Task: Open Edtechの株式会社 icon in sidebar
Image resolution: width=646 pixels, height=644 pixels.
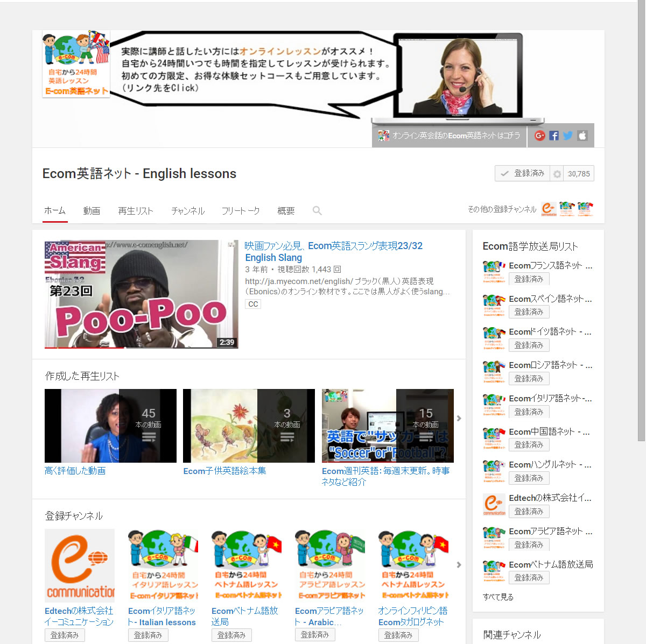Action: [x=494, y=505]
